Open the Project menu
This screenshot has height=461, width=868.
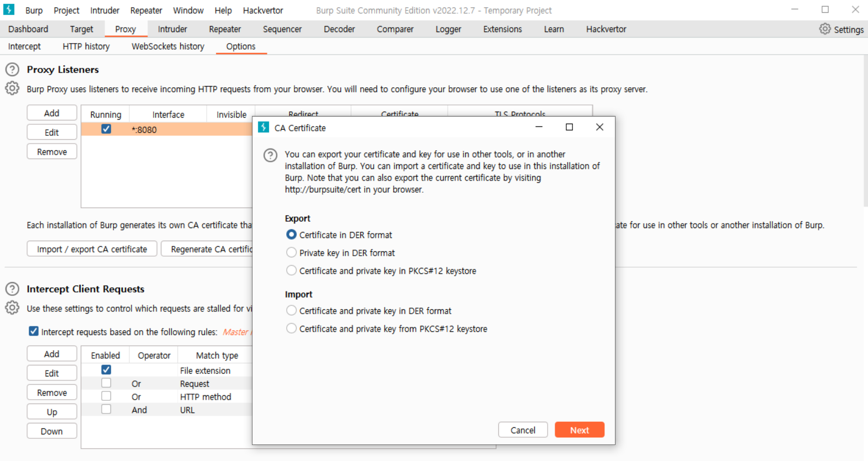point(66,10)
